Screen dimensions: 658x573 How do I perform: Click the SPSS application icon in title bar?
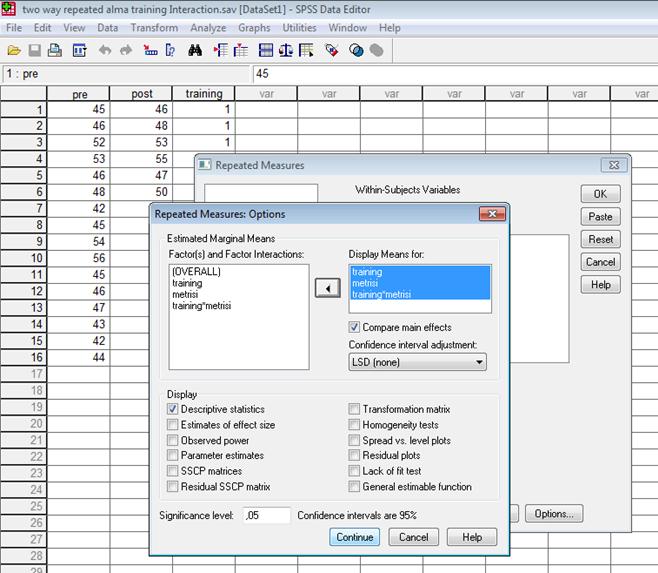8,8
